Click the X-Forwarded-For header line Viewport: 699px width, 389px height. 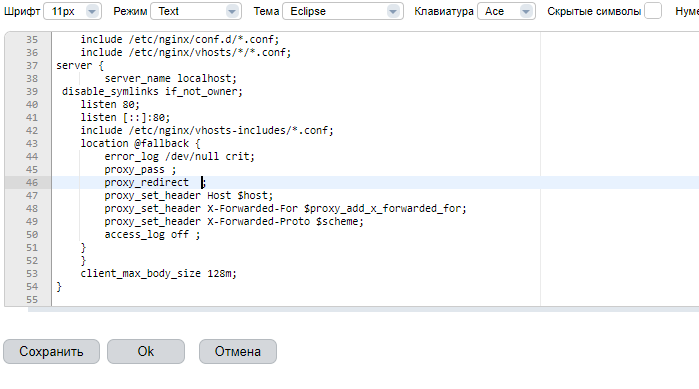tap(285, 208)
